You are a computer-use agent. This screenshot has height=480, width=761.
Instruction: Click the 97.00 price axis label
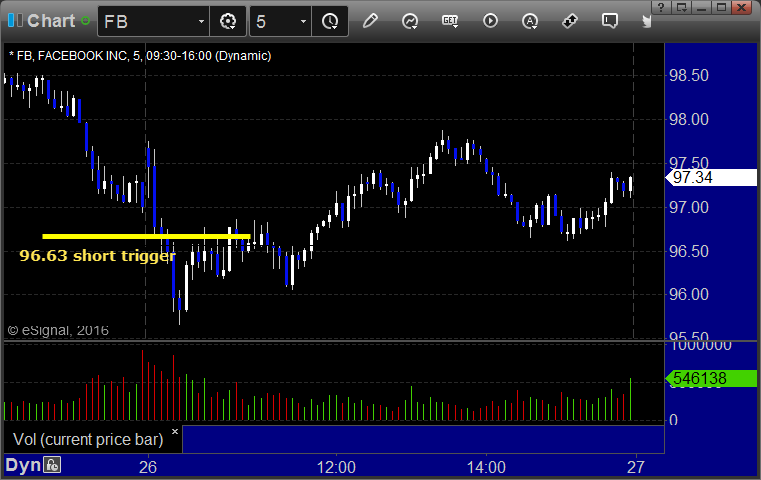click(x=689, y=208)
